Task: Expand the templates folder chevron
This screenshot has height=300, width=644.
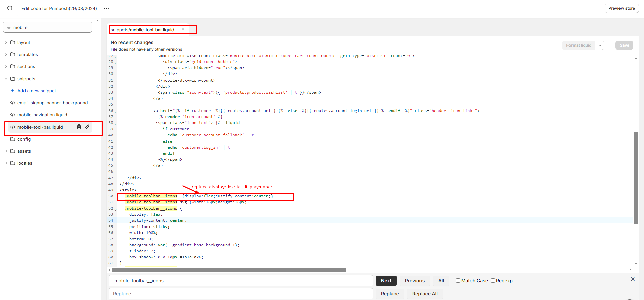Action: 6,54
